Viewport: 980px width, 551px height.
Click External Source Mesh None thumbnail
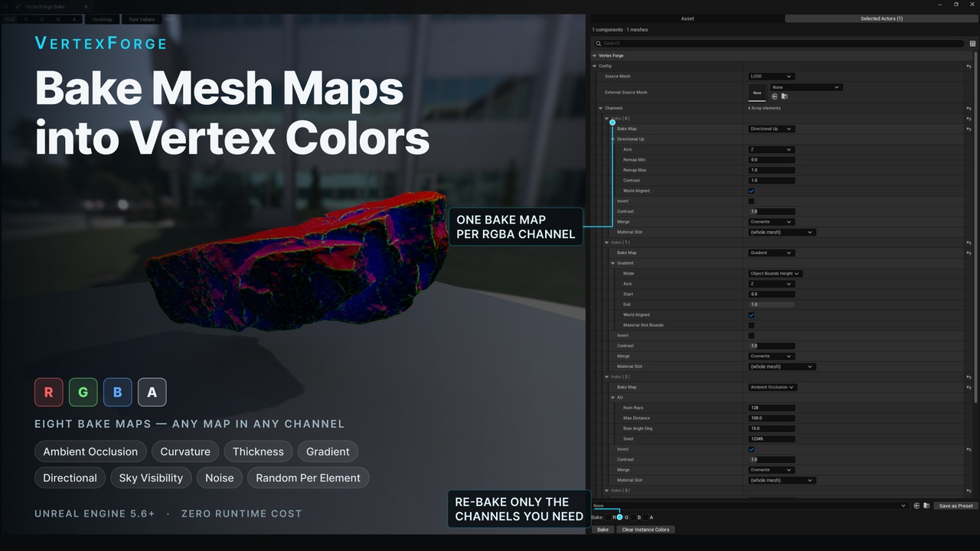(x=757, y=93)
